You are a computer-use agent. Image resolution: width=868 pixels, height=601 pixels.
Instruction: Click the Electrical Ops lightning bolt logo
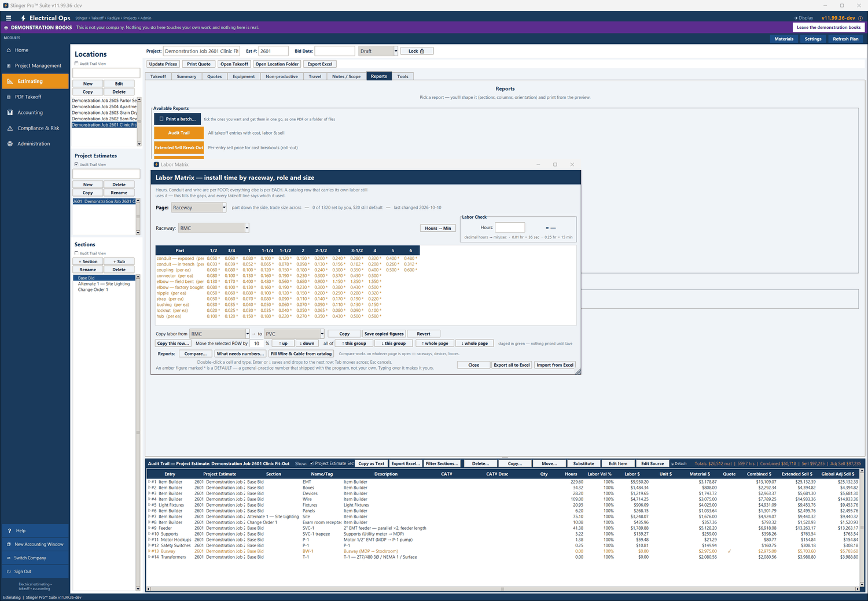click(x=23, y=18)
